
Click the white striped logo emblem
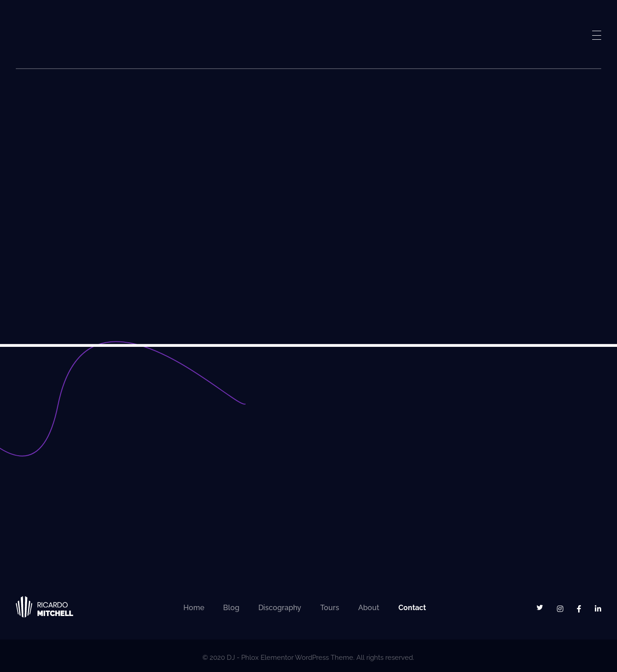click(x=24, y=607)
